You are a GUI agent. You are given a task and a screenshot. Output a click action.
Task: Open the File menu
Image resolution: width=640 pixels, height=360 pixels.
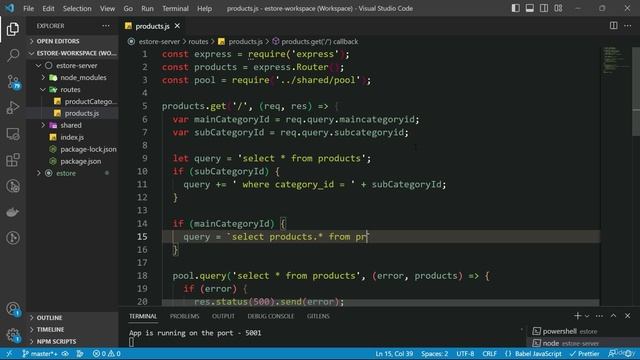29,8
